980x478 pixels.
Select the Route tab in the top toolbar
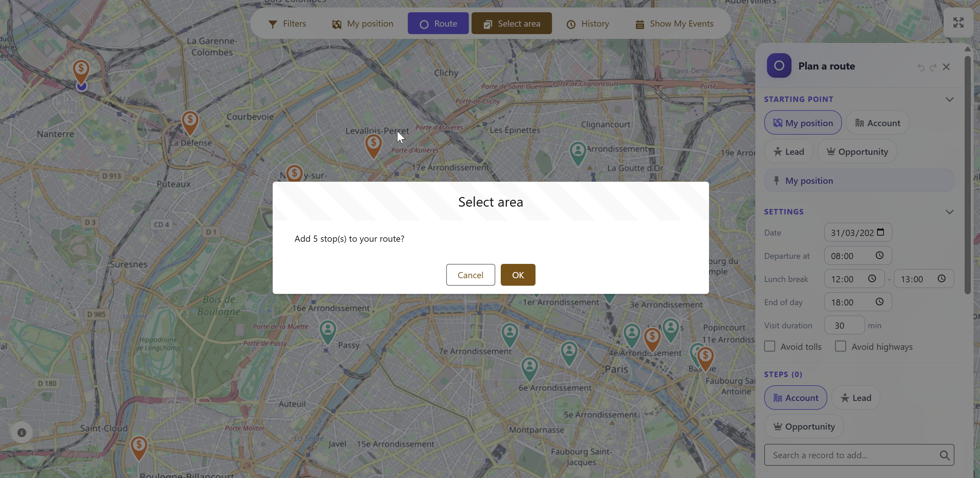tap(438, 23)
